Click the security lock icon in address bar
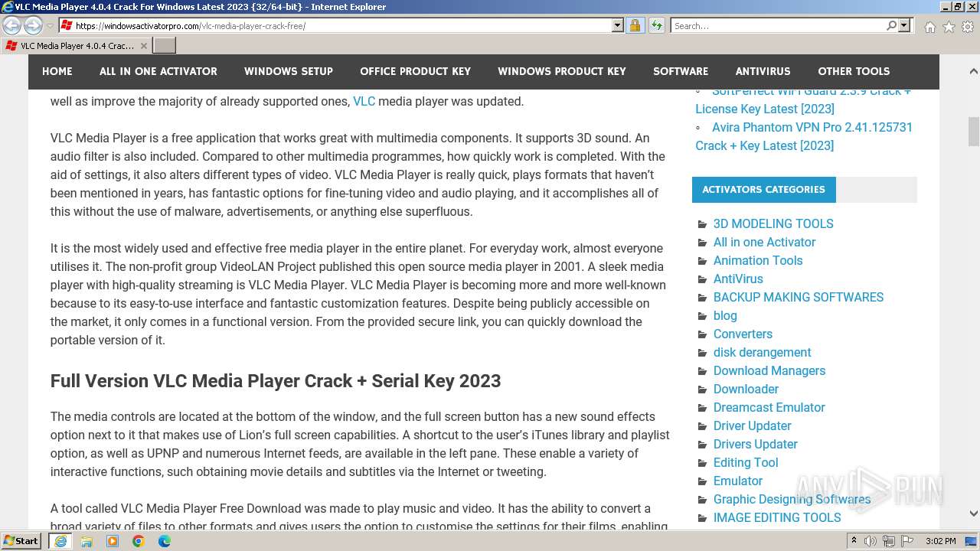 tap(635, 25)
